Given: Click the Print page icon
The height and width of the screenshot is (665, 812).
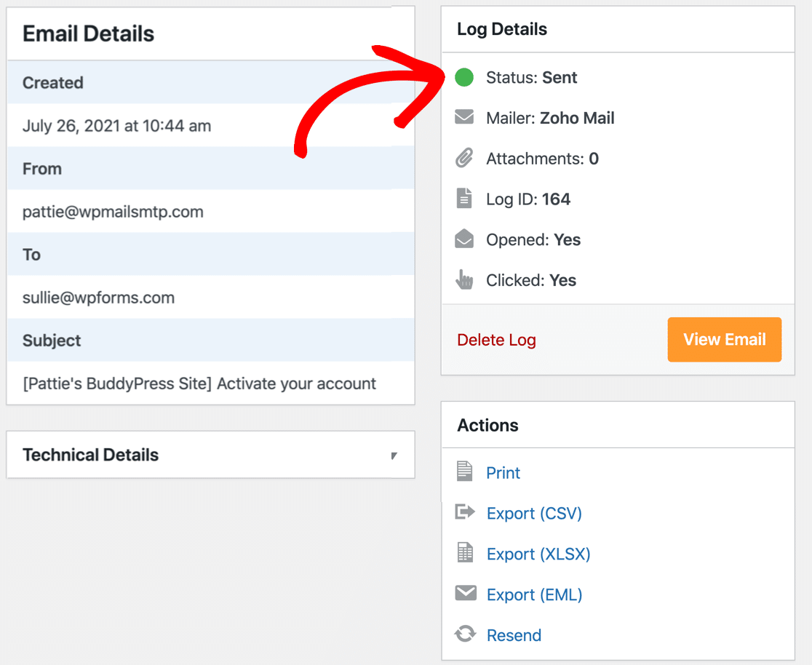Looking at the screenshot, I should point(466,472).
